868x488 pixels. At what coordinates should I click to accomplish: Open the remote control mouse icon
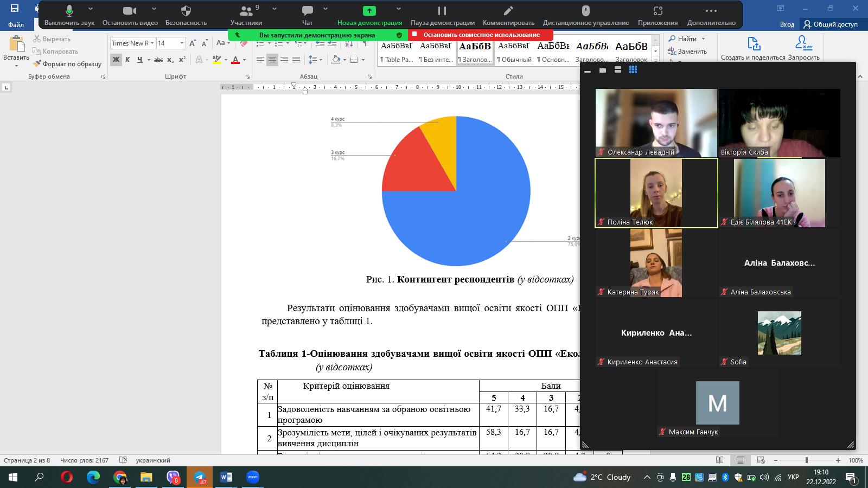tap(585, 11)
